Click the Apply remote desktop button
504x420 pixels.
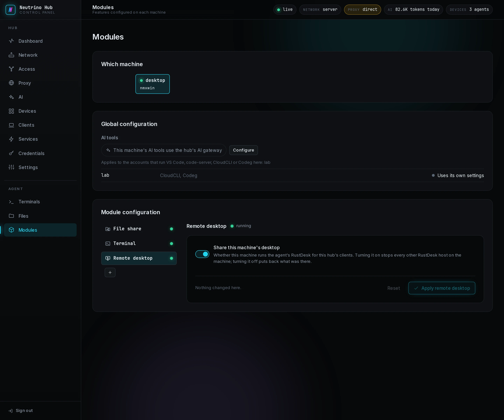tap(442, 288)
